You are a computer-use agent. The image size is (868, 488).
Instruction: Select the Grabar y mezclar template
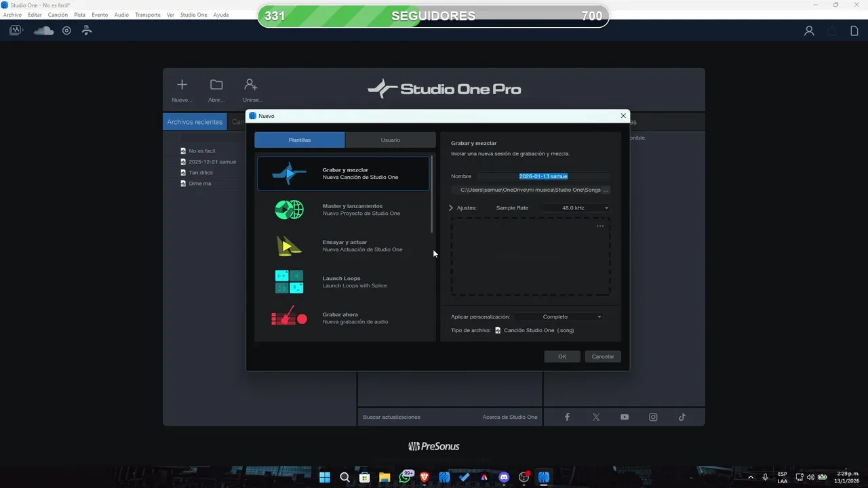[x=343, y=174]
